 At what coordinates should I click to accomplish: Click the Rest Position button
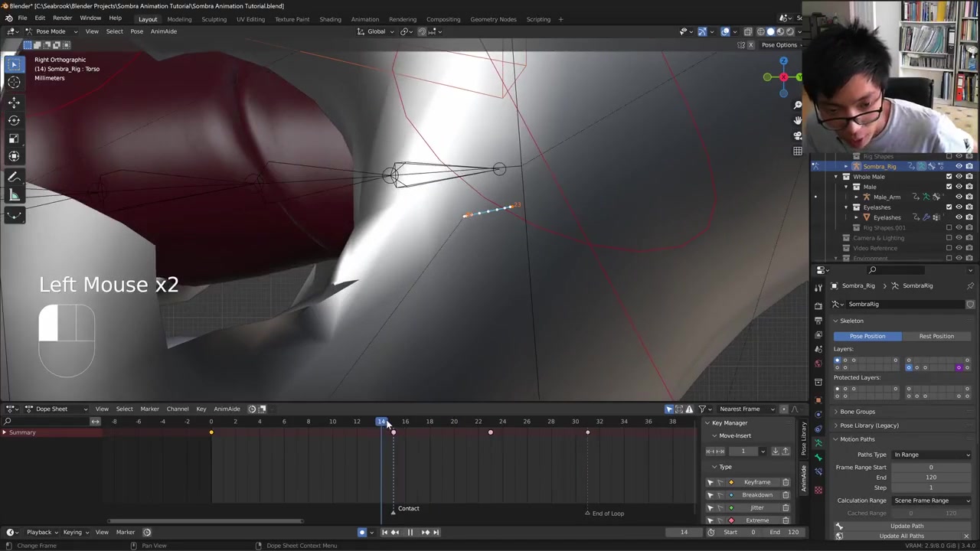[936, 336]
